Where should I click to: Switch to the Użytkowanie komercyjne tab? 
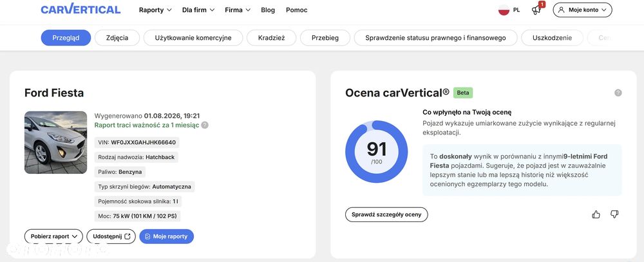click(x=193, y=38)
